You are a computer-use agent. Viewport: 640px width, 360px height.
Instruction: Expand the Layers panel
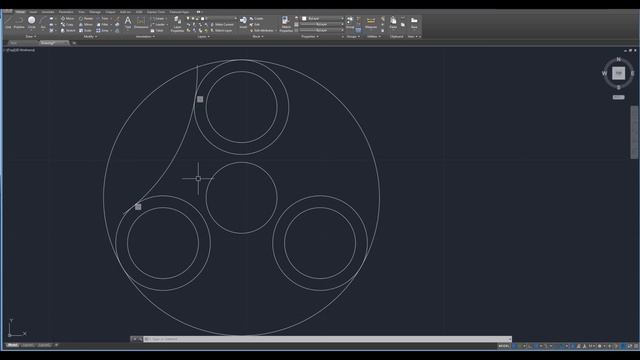[x=203, y=36]
